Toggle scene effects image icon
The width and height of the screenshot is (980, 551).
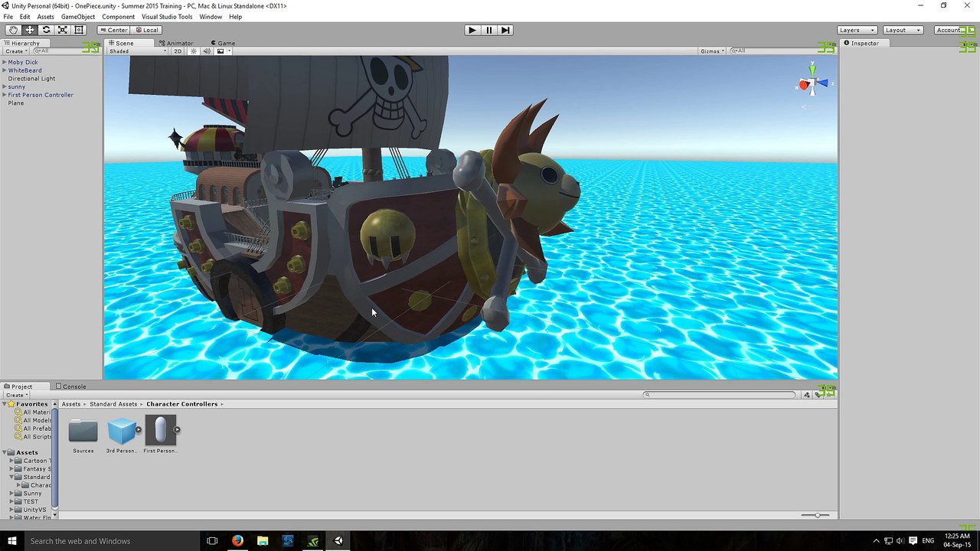click(x=220, y=51)
